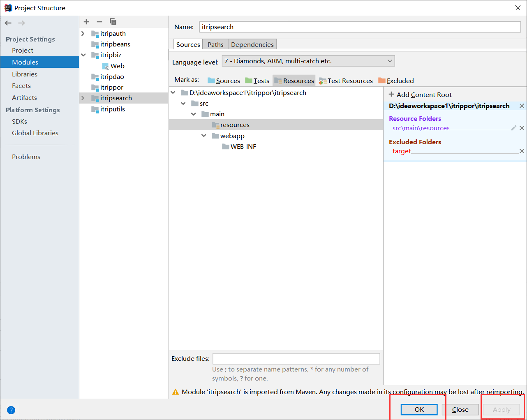The width and height of the screenshot is (527, 420).
Task: Mark the folder as Sources
Action: 224,81
